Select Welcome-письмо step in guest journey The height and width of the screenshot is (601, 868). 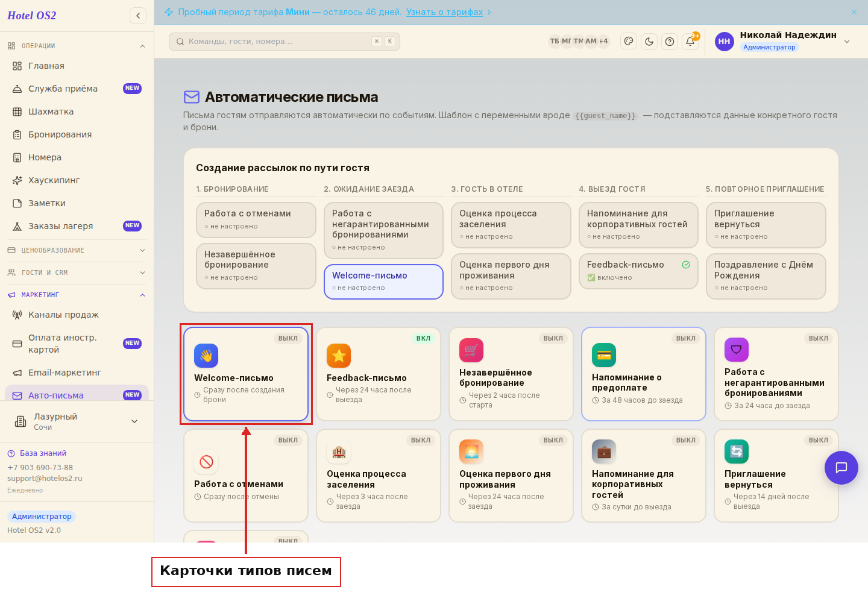pyautogui.click(x=383, y=282)
